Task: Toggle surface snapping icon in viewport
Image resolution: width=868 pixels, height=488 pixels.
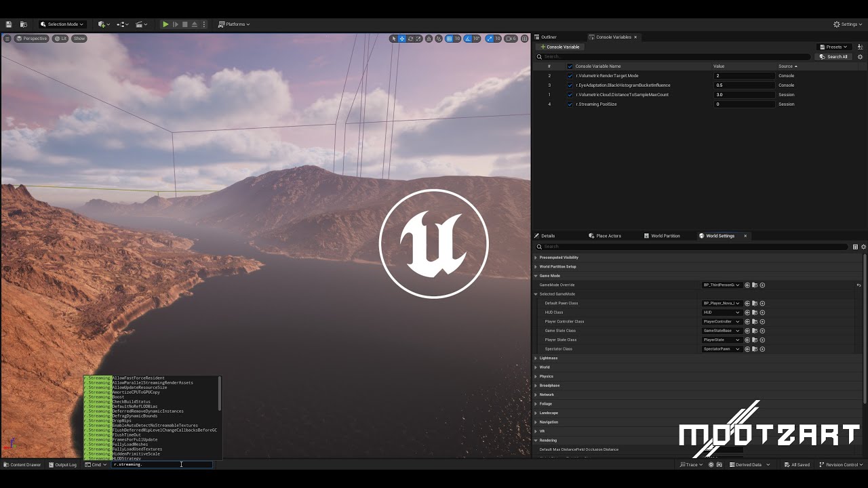Action: pyautogui.click(x=438, y=39)
